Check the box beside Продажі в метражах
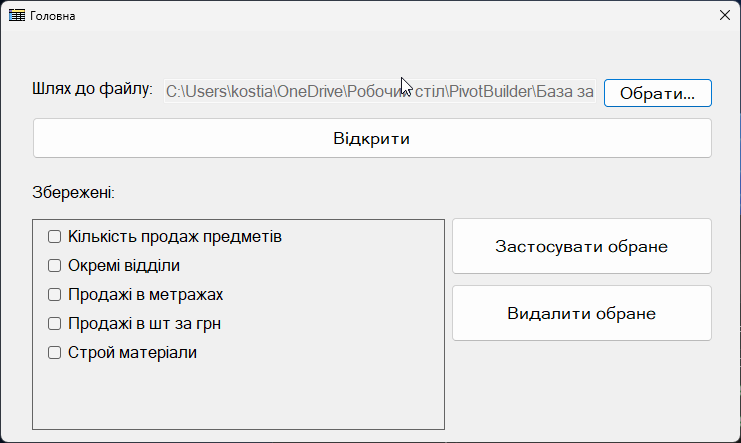741x443 pixels. [54, 295]
